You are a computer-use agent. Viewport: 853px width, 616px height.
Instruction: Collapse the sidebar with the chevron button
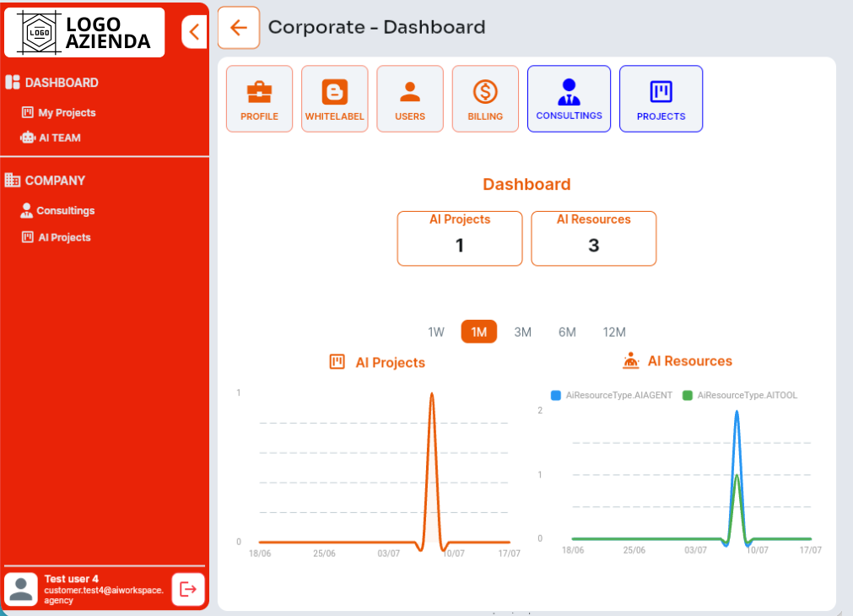(x=194, y=32)
